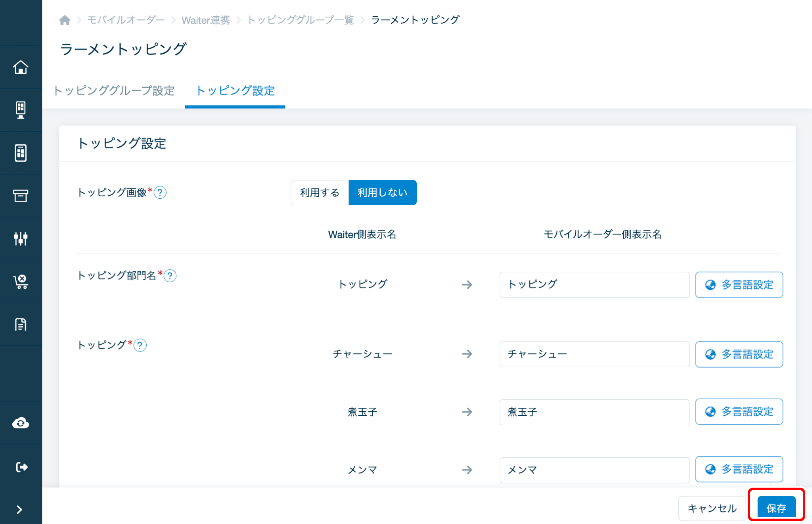
Task: Click the breadcrumb home icon
Action: [x=65, y=20]
